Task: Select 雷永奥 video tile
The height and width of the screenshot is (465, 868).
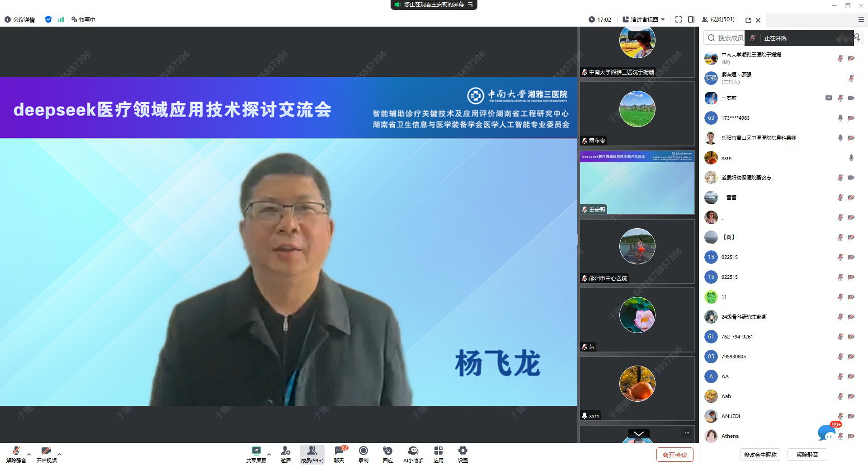Action: pyautogui.click(x=637, y=114)
